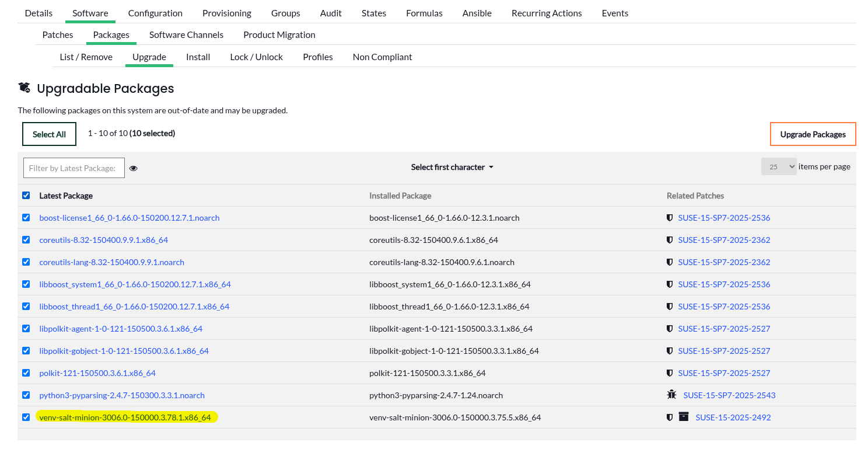This screenshot has height=449, width=868.
Task: Open the venv-salt-minion latest package link
Action: tap(125, 417)
